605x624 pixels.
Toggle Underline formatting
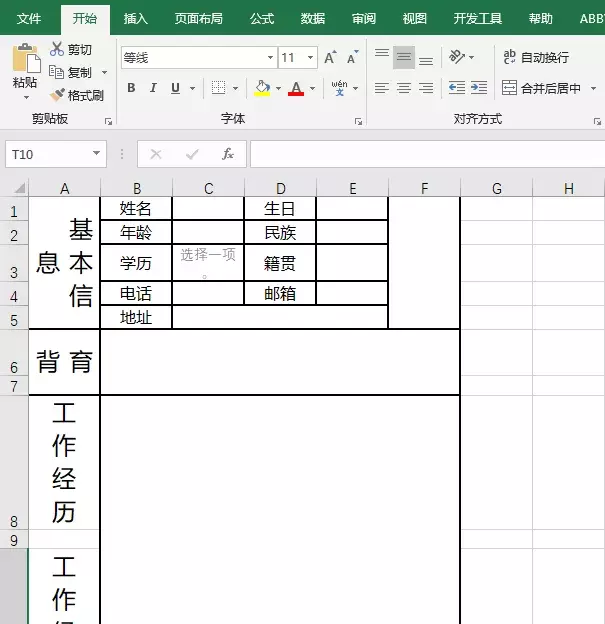coord(175,88)
